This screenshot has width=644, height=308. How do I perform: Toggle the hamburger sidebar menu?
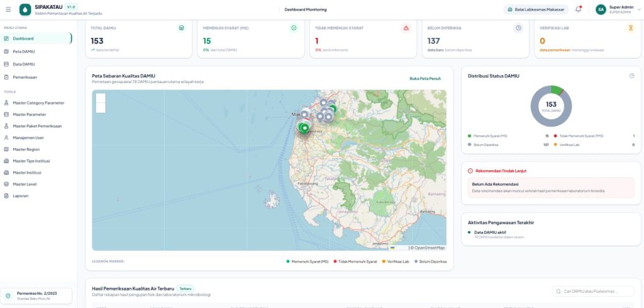point(9,9)
